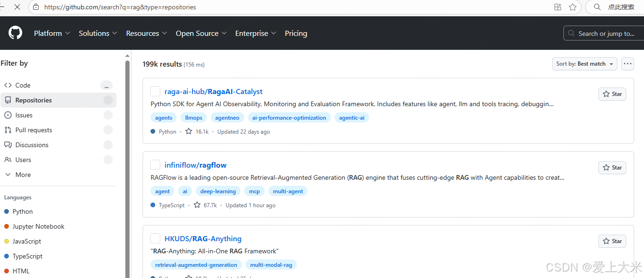Click the TypeScript language color dot in sidebar
This screenshot has width=644, height=278.
(x=7, y=256)
